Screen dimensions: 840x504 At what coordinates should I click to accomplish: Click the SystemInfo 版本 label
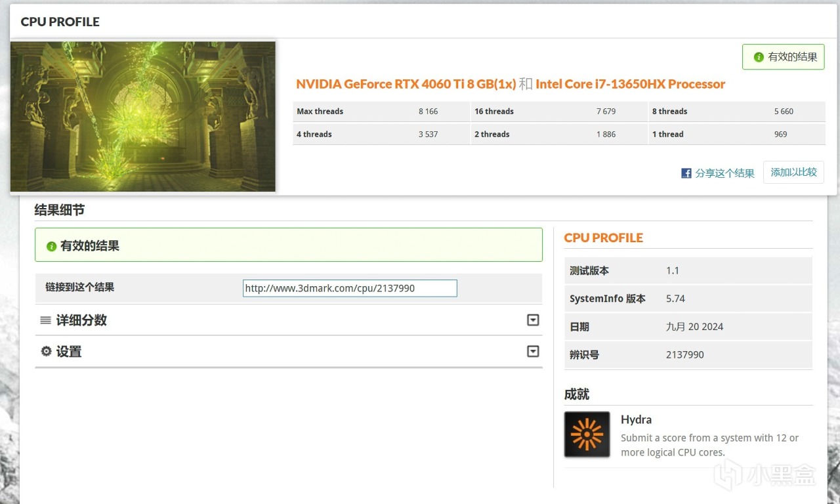coord(608,299)
